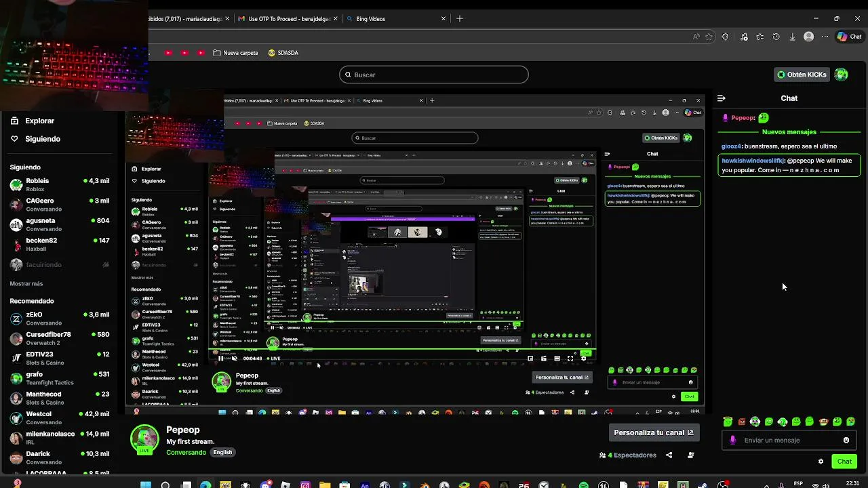Click the Personaliza tu canal button
The image size is (868, 488).
click(654, 432)
